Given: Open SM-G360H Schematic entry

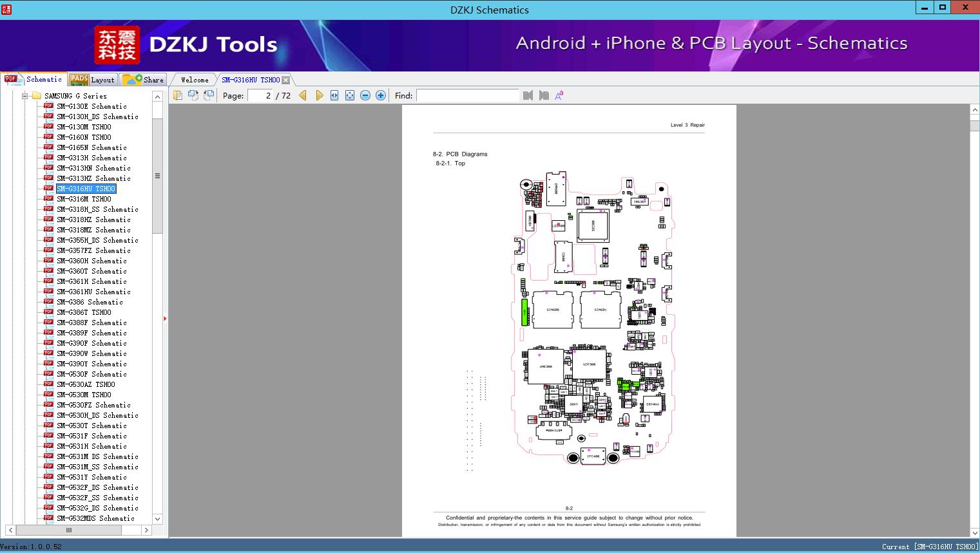Looking at the screenshot, I should 91,261.
